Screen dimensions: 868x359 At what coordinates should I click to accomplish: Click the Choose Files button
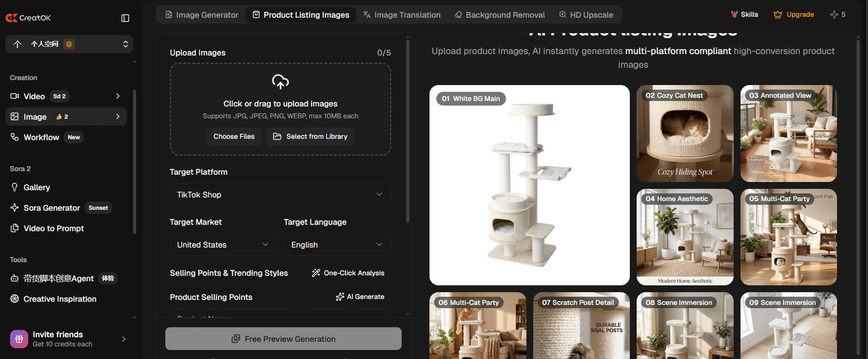point(234,136)
